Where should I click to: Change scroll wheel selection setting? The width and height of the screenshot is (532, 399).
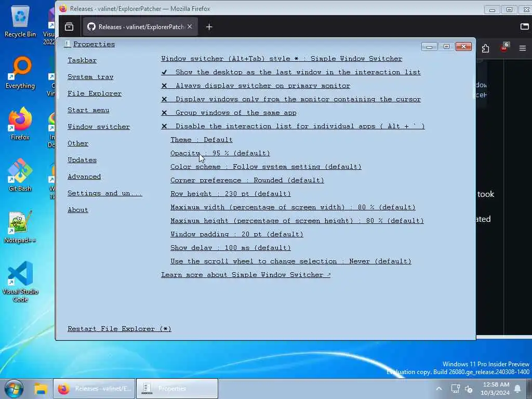(291, 261)
